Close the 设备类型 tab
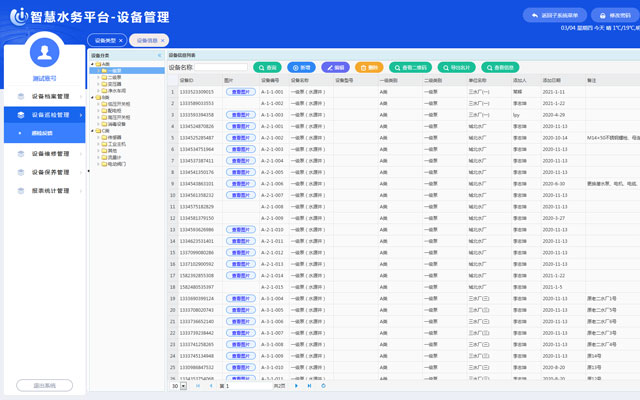640x400 pixels. (x=121, y=41)
